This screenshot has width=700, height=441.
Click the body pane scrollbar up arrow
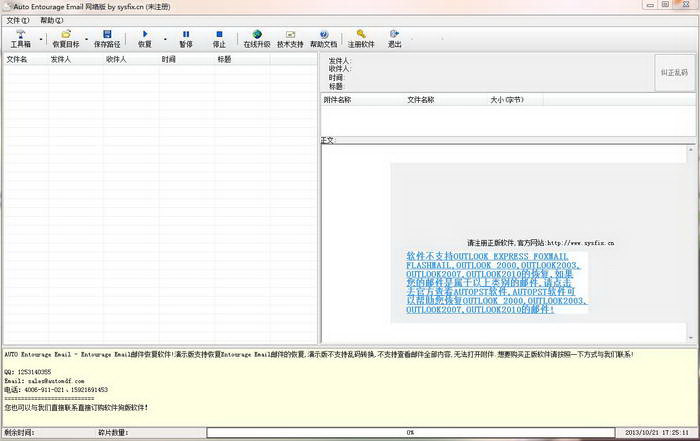click(691, 150)
